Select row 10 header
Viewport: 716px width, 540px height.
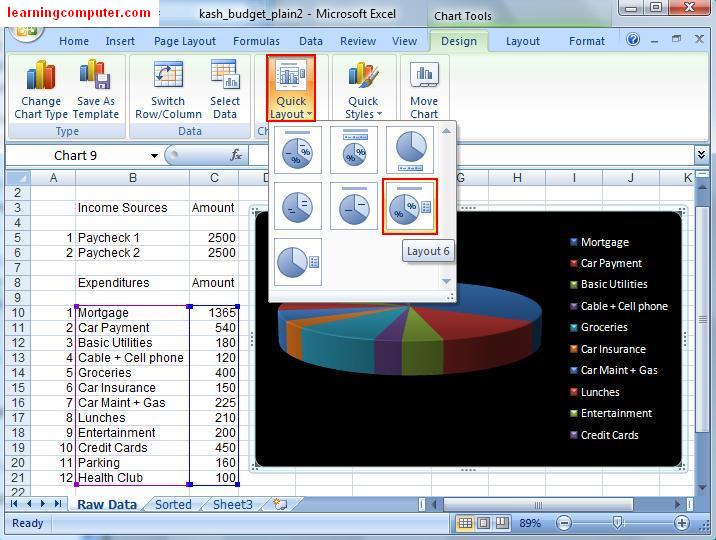[18, 313]
